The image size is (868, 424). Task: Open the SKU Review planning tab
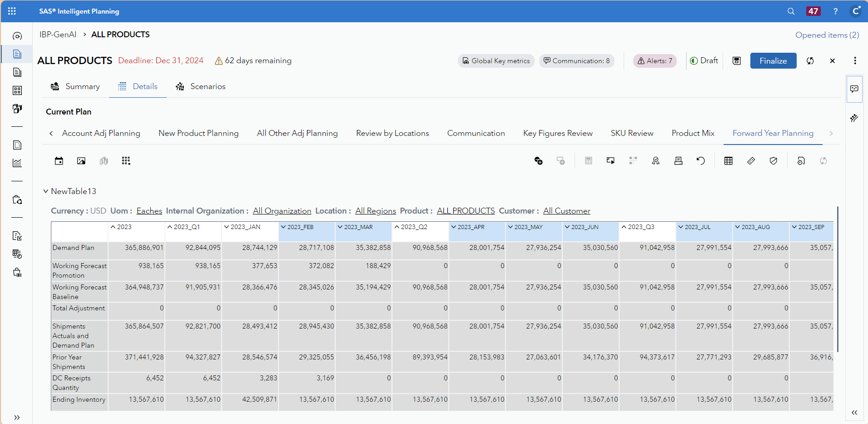point(632,133)
